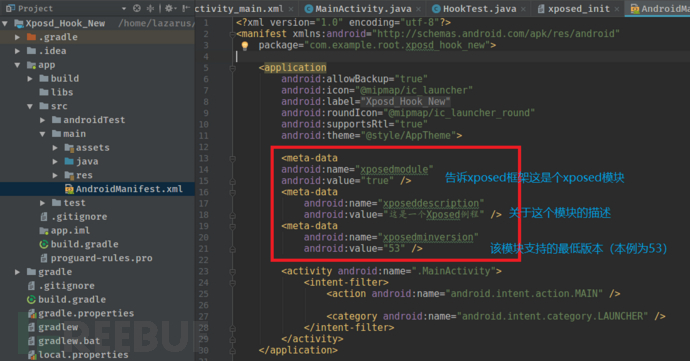This screenshot has height=361, width=690.
Task: Select proguard-rules.pro file
Action: (101, 258)
